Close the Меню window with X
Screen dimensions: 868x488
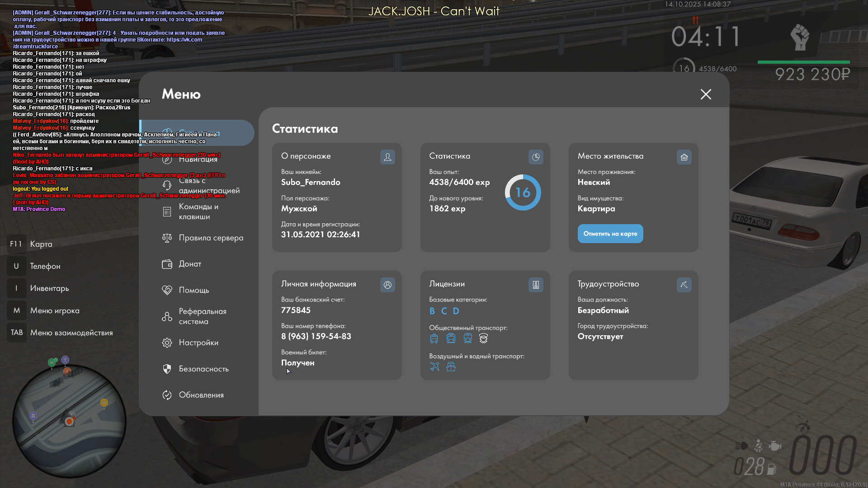(x=706, y=94)
